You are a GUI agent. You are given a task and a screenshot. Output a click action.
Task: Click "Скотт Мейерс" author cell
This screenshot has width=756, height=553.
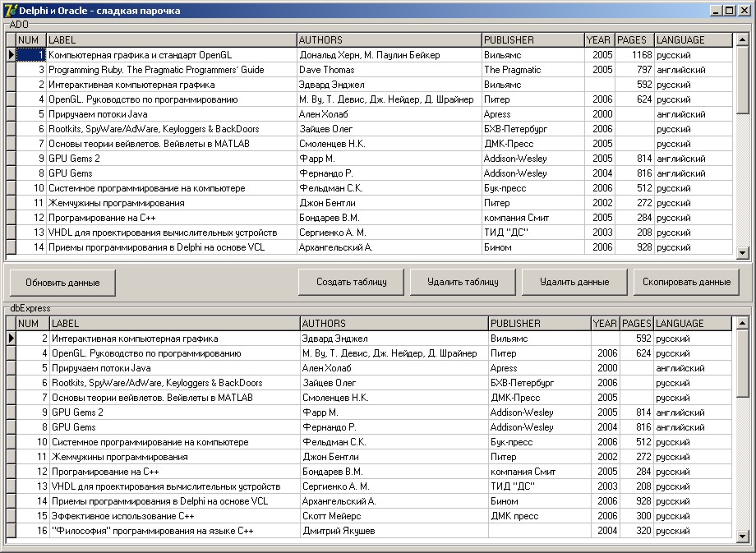[394, 516]
